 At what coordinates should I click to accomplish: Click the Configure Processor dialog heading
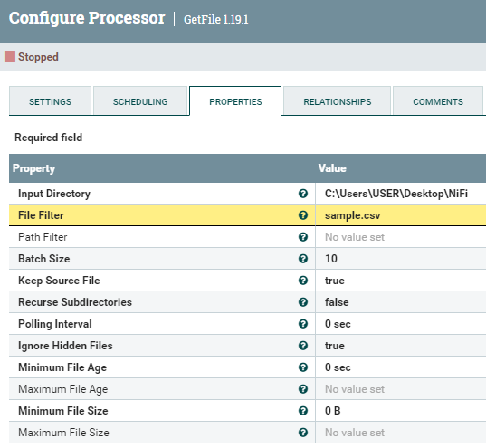[87, 18]
